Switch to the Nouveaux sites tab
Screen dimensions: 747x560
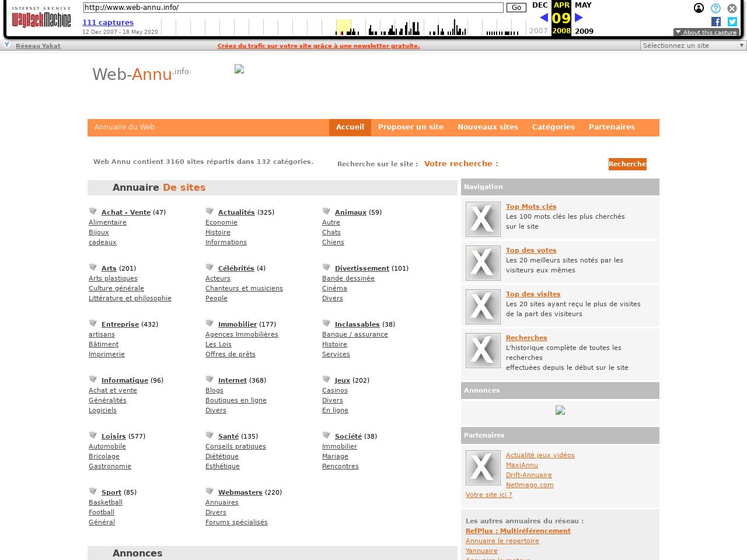coord(487,127)
